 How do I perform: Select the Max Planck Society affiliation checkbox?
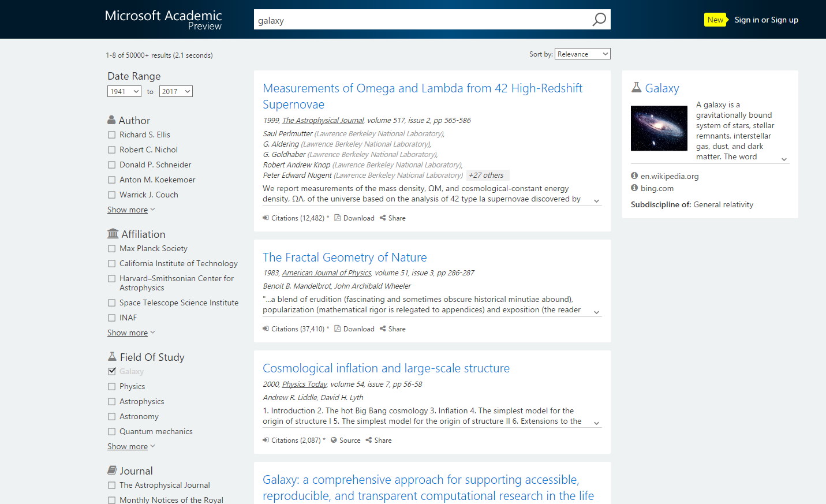click(x=112, y=249)
